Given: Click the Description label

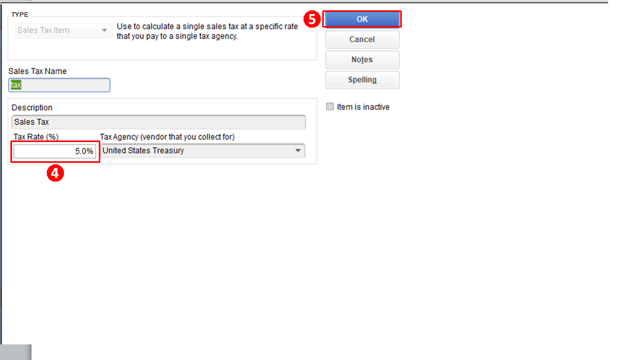Looking at the screenshot, I should pos(32,108).
